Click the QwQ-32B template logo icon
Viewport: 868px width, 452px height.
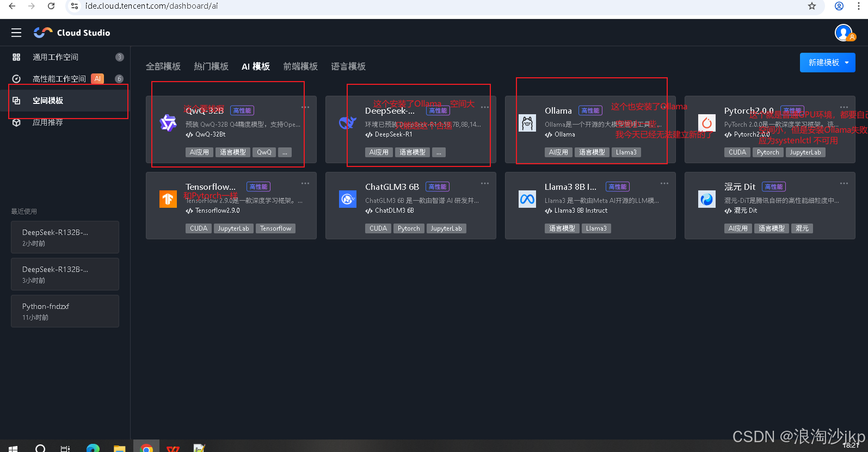tap(168, 123)
